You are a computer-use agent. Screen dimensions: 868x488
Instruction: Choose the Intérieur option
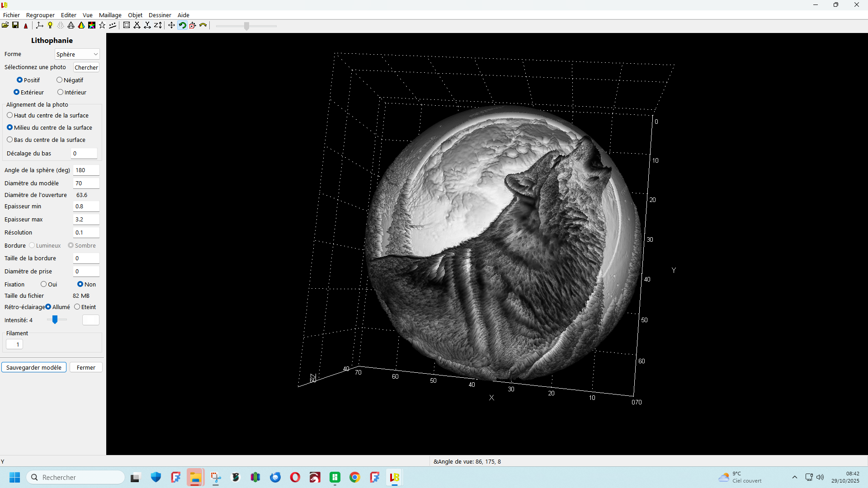coord(60,92)
